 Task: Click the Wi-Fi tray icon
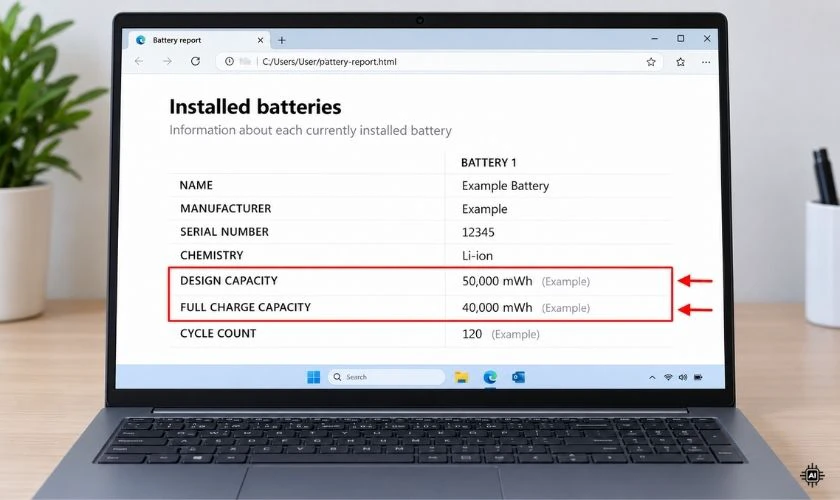(x=668, y=377)
